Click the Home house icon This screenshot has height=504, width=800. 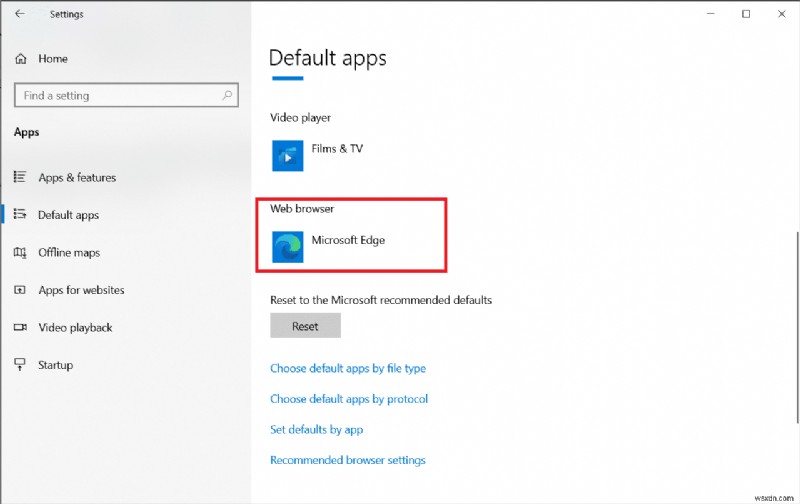(21, 59)
